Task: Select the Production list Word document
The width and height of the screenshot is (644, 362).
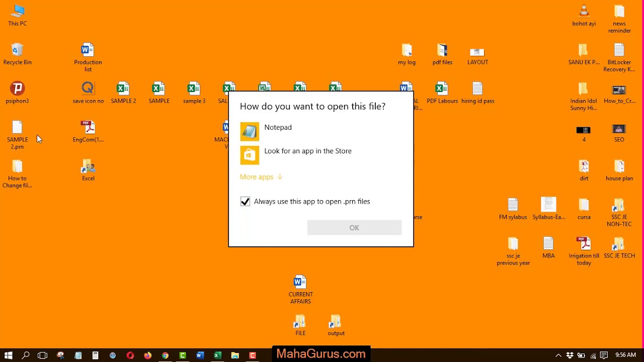Action: coord(88,58)
